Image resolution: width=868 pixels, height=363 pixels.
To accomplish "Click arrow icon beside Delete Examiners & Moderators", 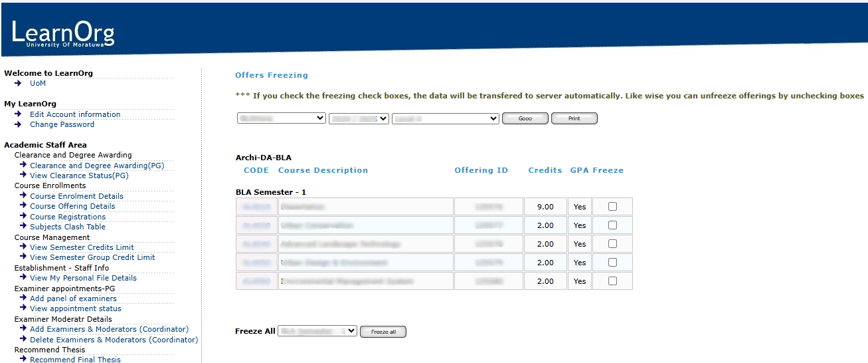I will tap(23, 339).
